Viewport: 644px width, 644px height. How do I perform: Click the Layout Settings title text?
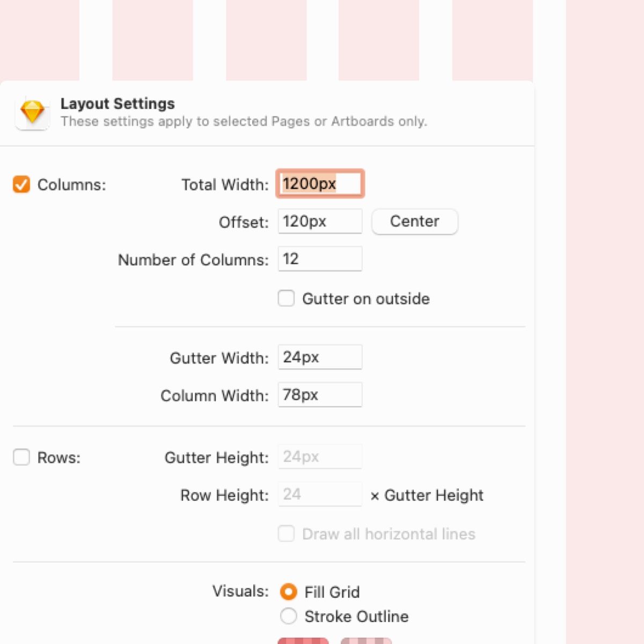118,104
